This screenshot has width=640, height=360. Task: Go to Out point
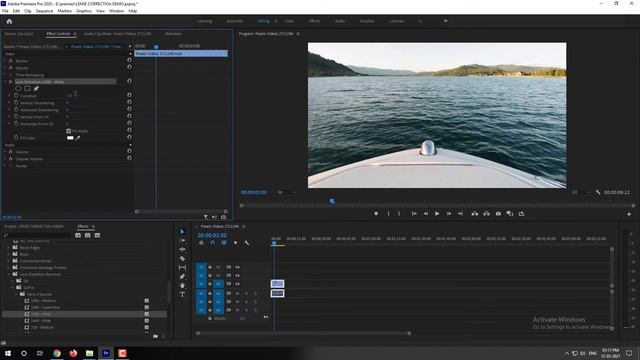(460, 213)
